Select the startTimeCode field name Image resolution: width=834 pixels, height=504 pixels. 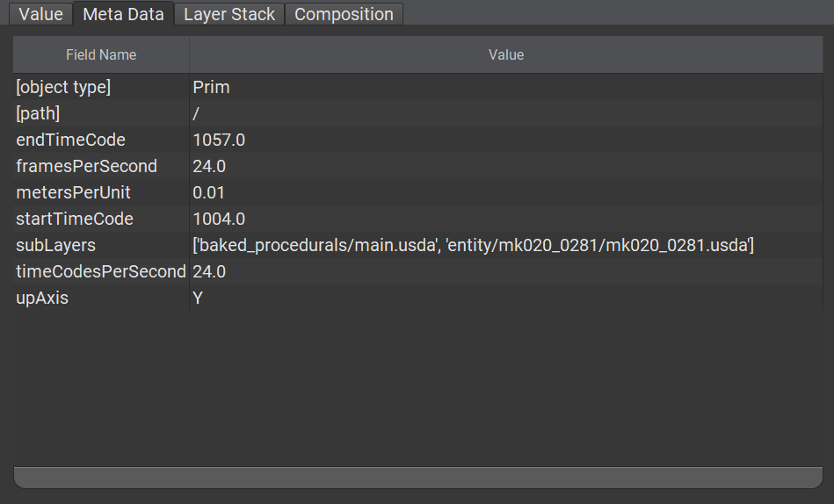75,219
